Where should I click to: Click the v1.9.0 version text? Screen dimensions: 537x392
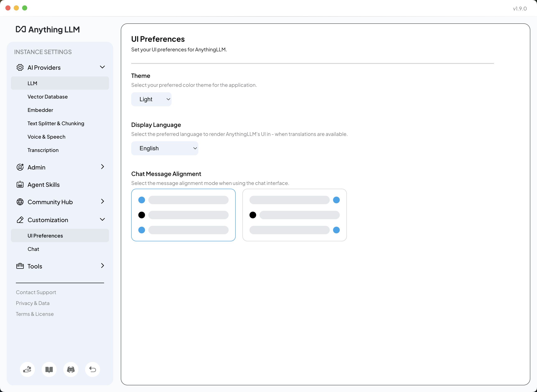pos(520,9)
